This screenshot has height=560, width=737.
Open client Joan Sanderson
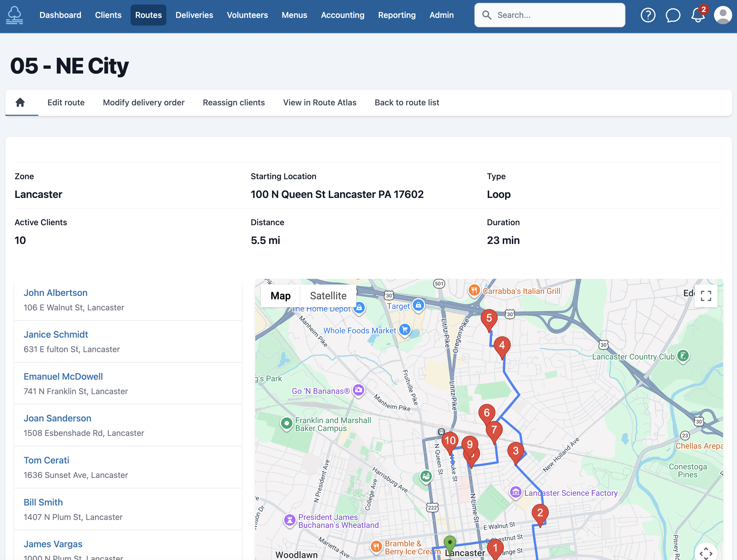(x=57, y=418)
